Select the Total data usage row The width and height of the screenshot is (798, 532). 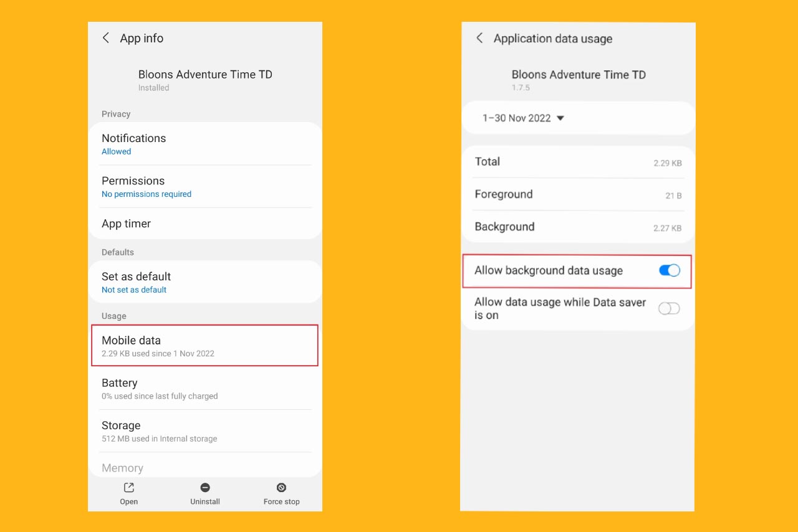point(578,162)
